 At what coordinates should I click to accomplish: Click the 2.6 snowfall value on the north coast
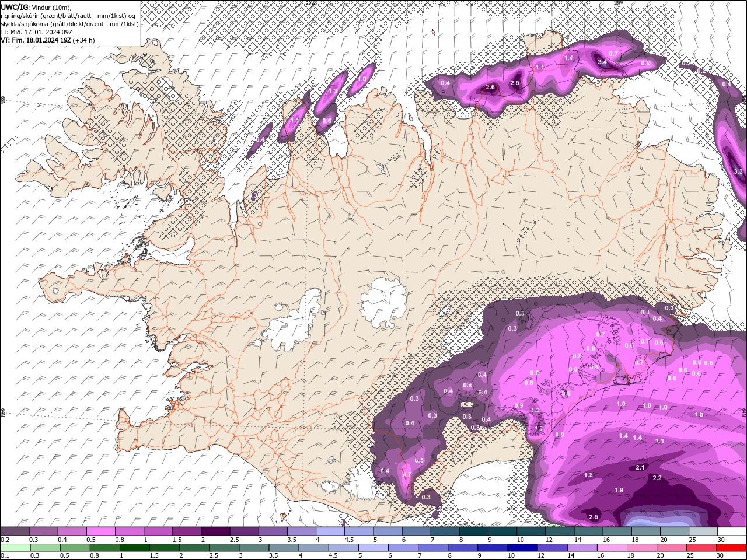point(490,87)
